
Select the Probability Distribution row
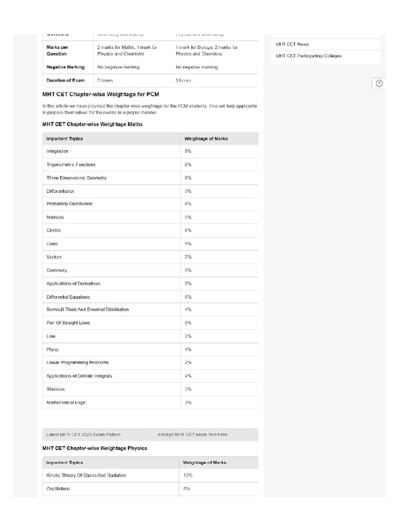tap(150, 204)
